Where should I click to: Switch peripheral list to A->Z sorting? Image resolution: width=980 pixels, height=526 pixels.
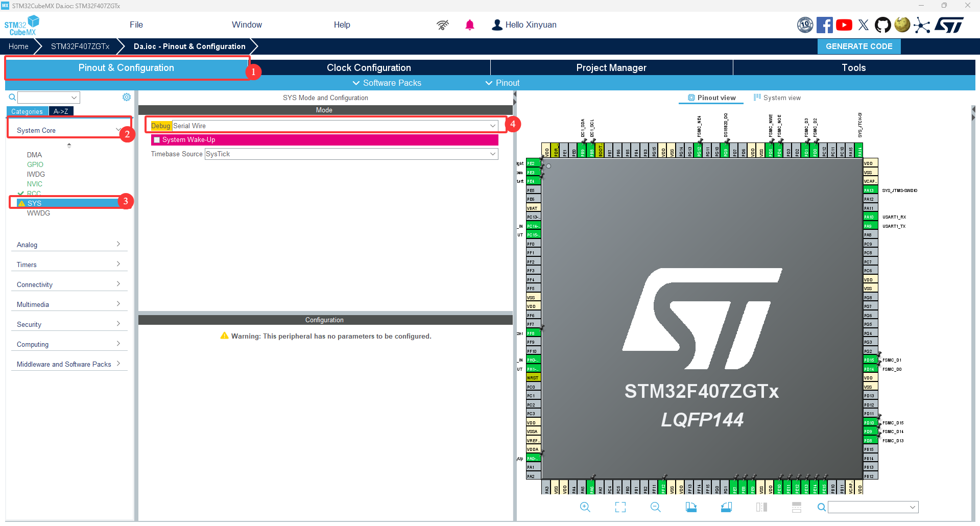point(61,111)
